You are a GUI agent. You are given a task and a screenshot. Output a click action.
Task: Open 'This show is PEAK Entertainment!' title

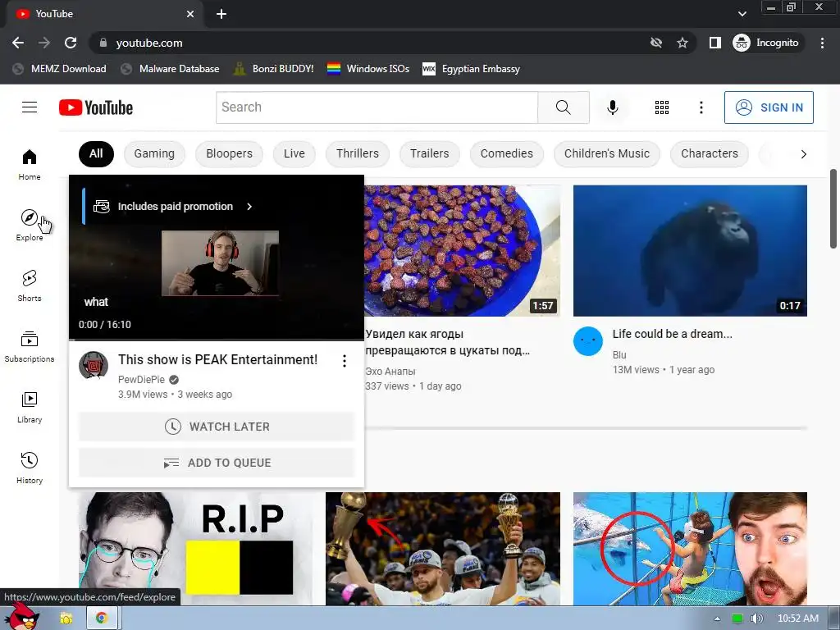[217, 359]
